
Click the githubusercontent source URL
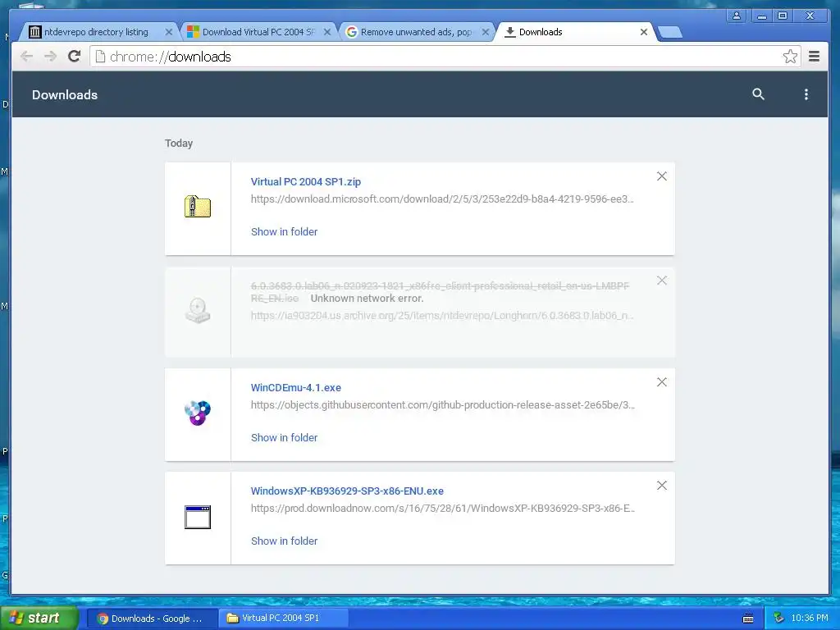(443, 404)
